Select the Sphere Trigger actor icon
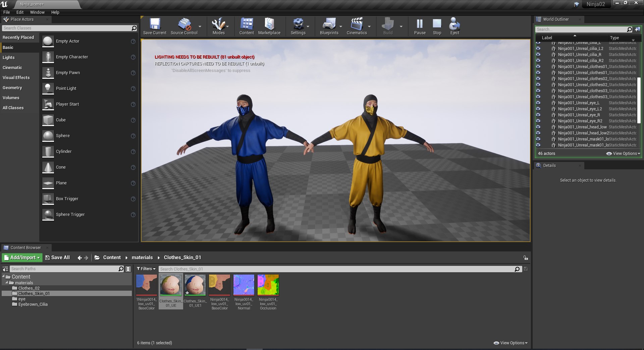 pyautogui.click(x=48, y=215)
